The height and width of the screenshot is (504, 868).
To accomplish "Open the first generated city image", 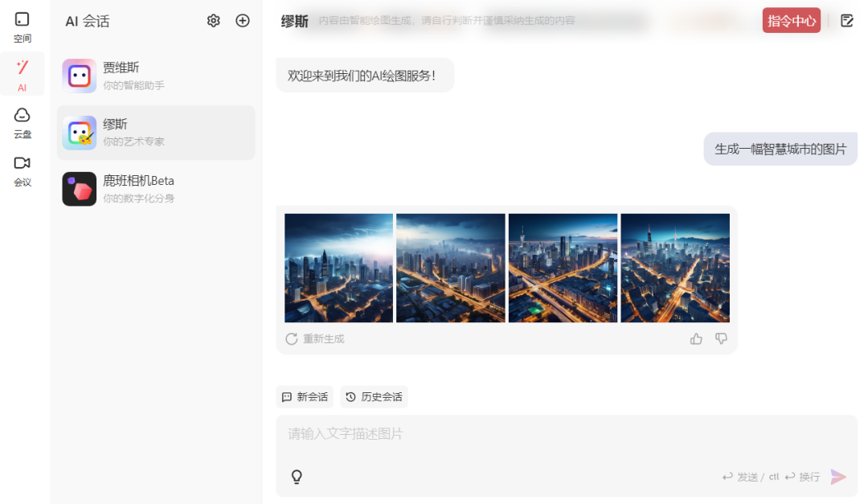I will (x=339, y=268).
